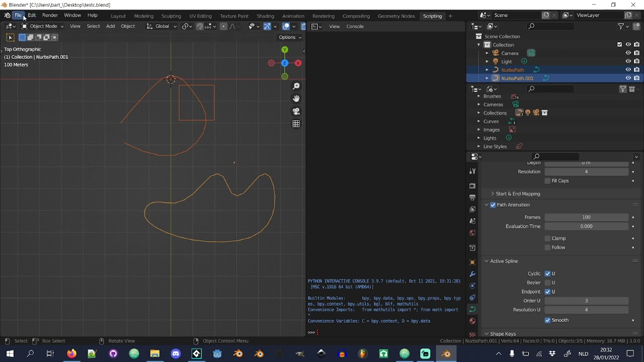This screenshot has height=362, width=644.
Task: Click the properties editor search field
Action: click(556, 156)
